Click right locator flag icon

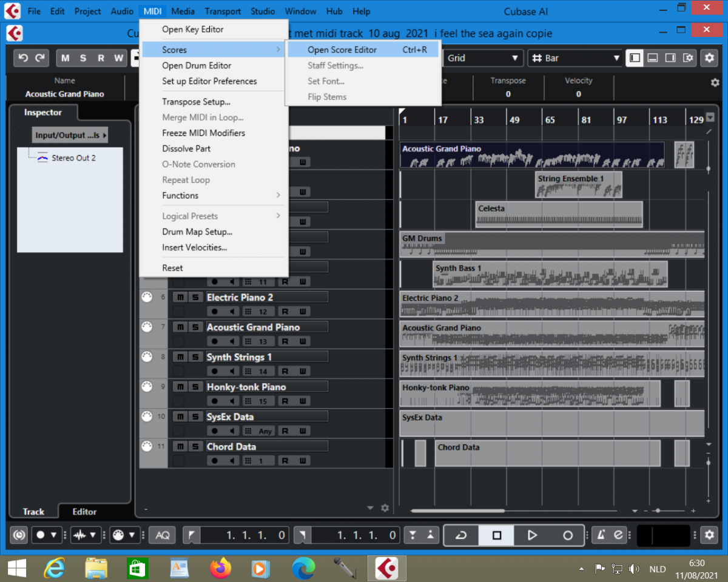click(302, 535)
